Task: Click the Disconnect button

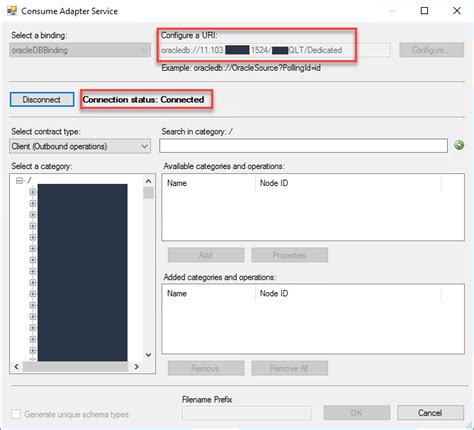Action: click(42, 99)
